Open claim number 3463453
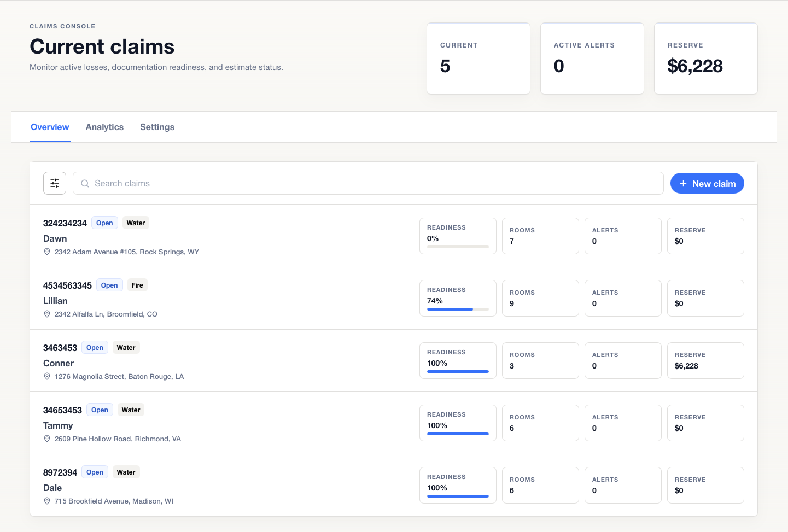The width and height of the screenshot is (788, 532). 60,348
